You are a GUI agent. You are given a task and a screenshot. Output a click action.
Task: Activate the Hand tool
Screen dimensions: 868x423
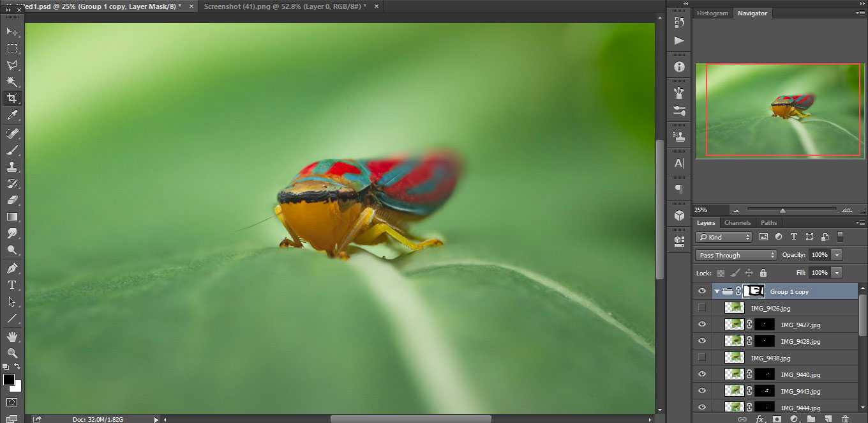pyautogui.click(x=12, y=336)
